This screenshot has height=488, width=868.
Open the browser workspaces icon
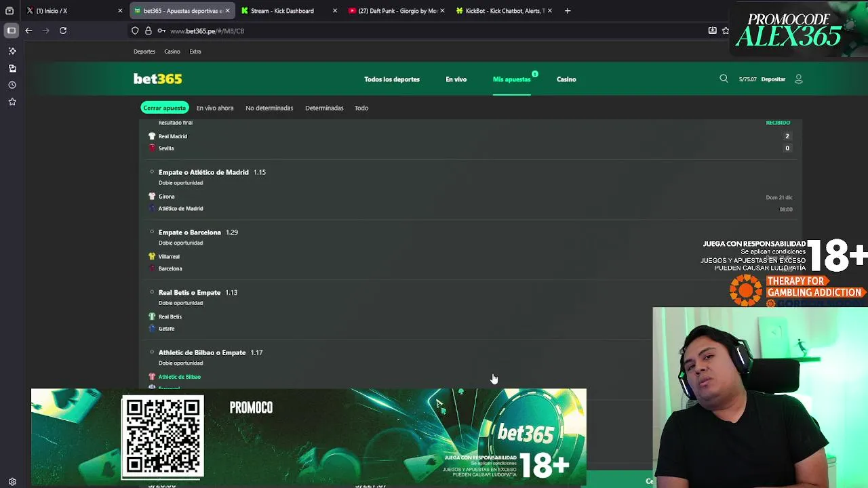click(9, 11)
